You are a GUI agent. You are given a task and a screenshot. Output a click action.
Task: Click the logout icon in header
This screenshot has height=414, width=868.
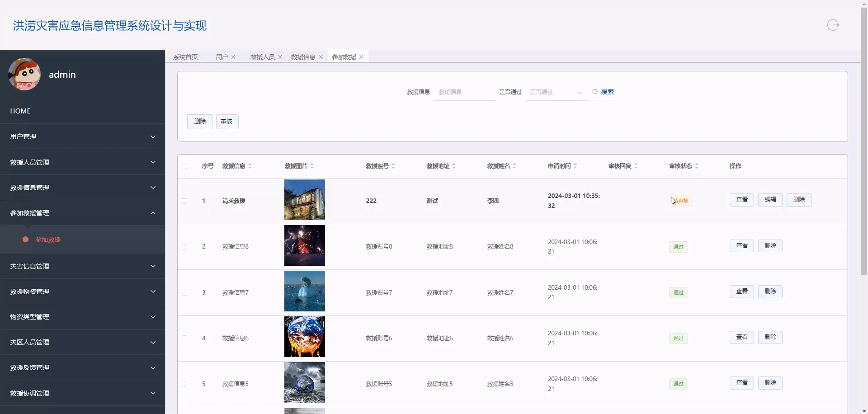[833, 25]
